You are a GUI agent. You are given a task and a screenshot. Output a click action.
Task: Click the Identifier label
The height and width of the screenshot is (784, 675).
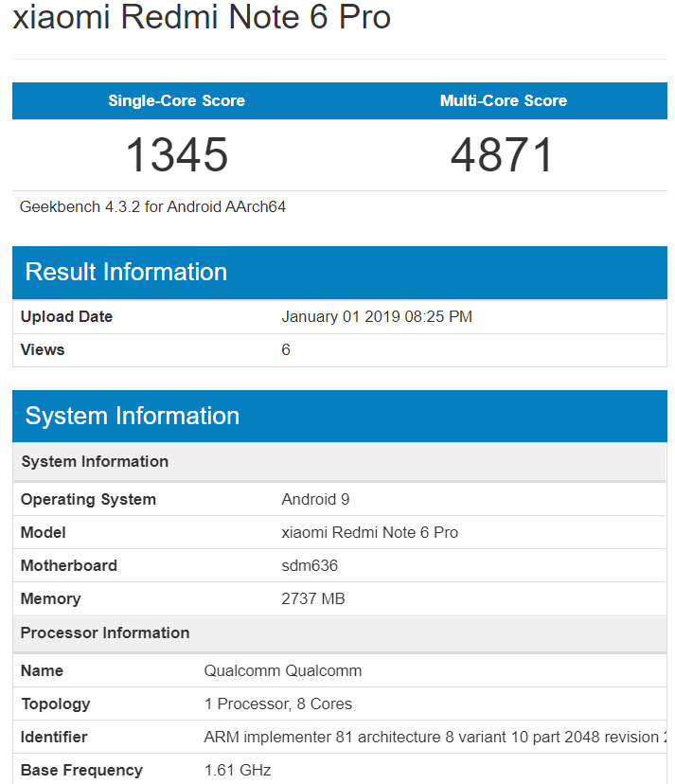pyautogui.click(x=54, y=737)
